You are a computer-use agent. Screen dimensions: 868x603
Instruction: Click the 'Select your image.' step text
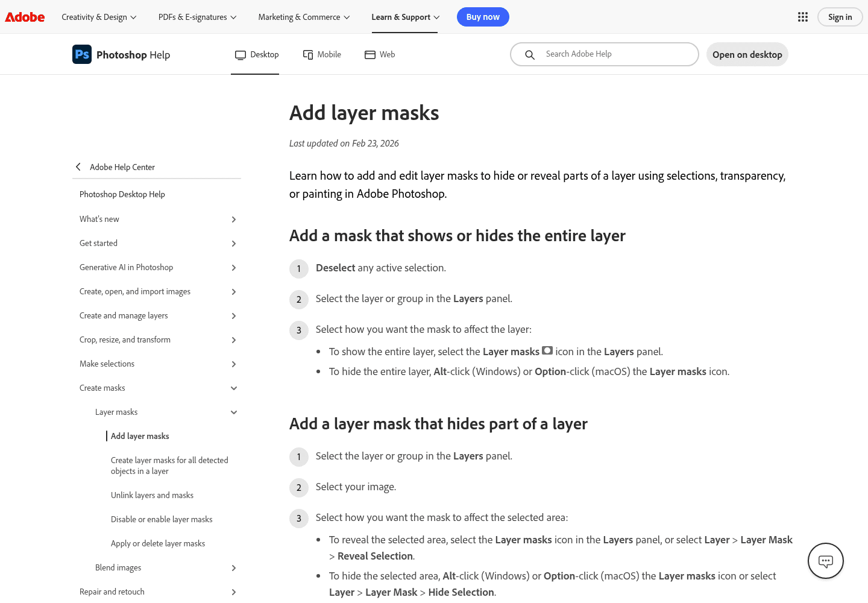coord(356,487)
